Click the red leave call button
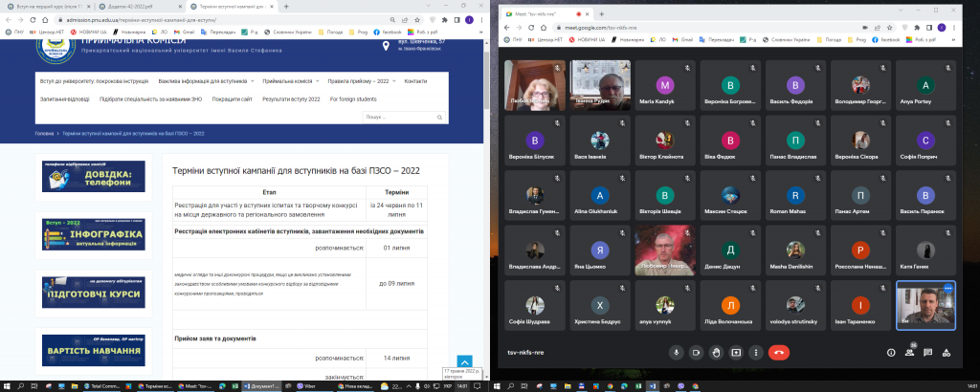980x392 pixels. (x=779, y=352)
